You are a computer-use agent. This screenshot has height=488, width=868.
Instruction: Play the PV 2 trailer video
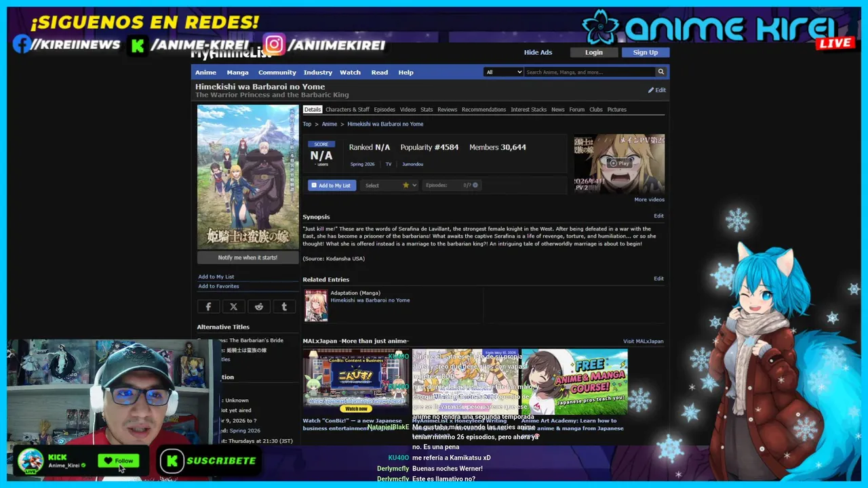point(619,163)
